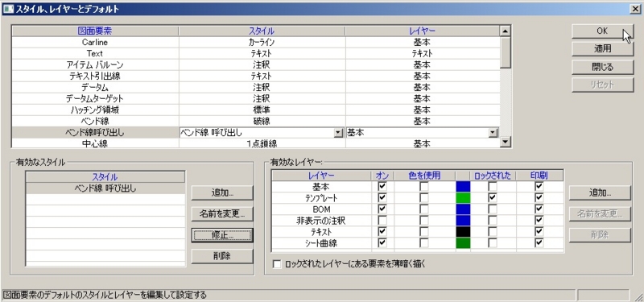This screenshot has height=302, width=644.
Task: Close the dialog with title bar X
Action: [635, 9]
